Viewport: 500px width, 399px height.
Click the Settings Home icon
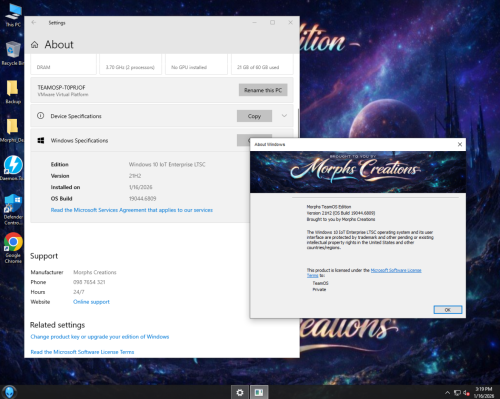[35, 45]
